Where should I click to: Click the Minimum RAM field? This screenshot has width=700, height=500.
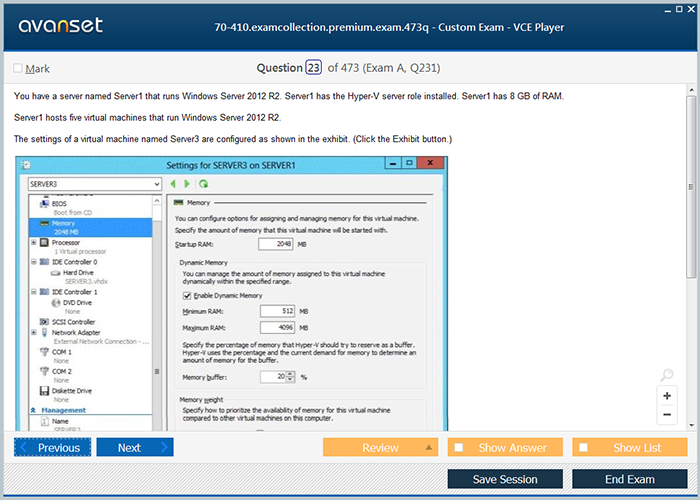tap(277, 311)
